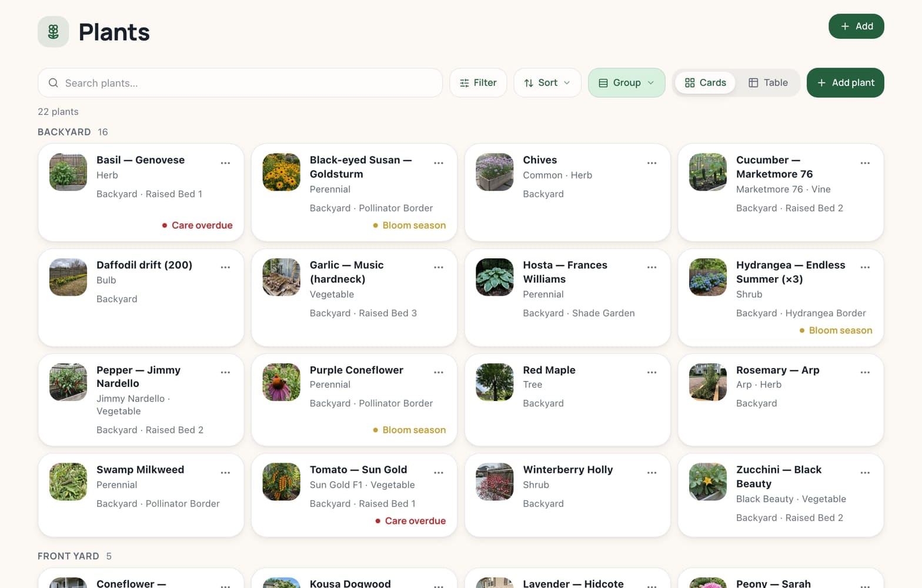Screen dimensions: 922x588
Task: Show options for Hosta — Frances Williams
Action: tap(652, 267)
